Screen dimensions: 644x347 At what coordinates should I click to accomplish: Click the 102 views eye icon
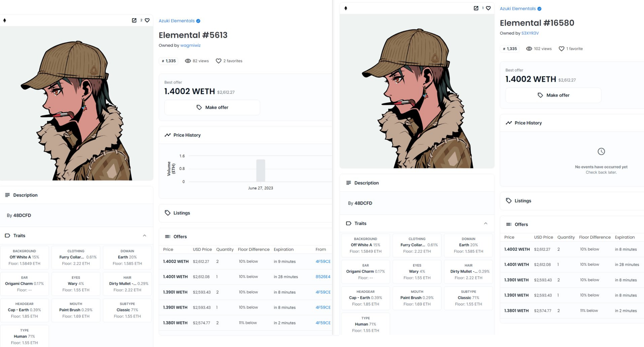tap(529, 49)
